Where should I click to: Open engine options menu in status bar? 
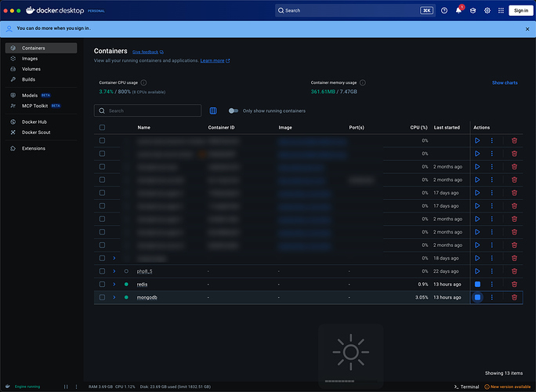76,387
